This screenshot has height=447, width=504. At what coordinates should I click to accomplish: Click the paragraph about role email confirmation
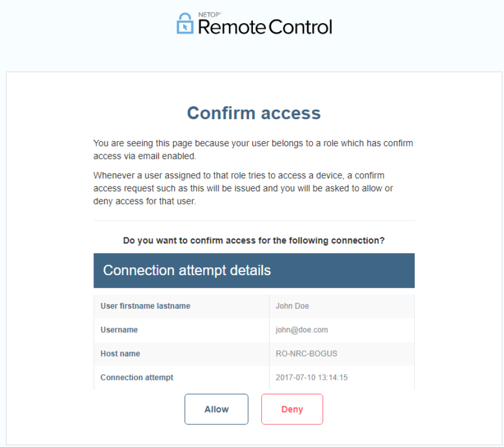point(253,150)
